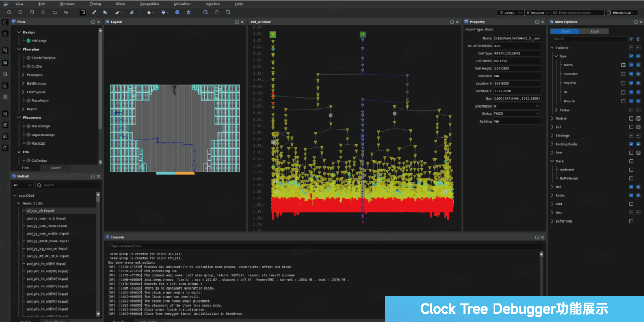
Task: Float the Console panel via its undock icon
Action: [537, 237]
